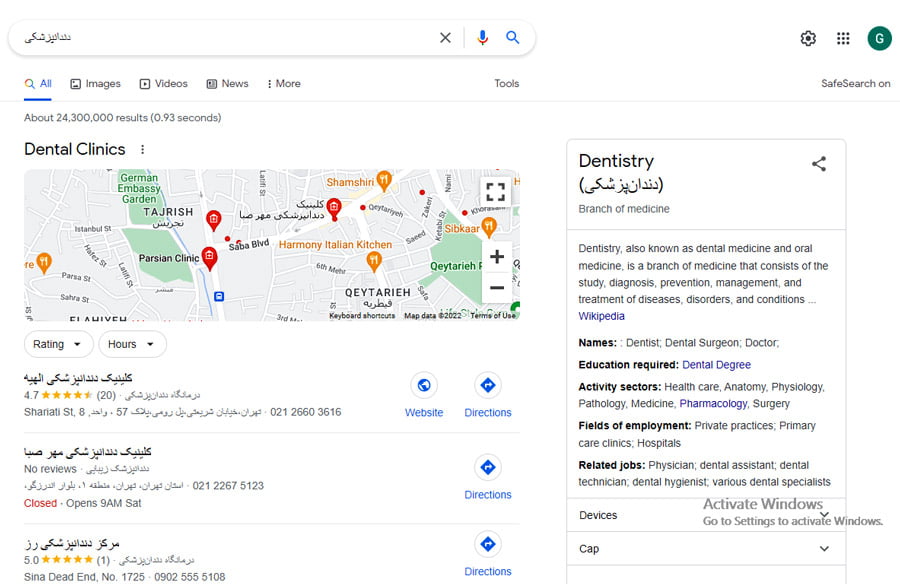900x584 pixels.
Task: Open the Wikipedia link in Dentistry panel
Action: tap(601, 316)
